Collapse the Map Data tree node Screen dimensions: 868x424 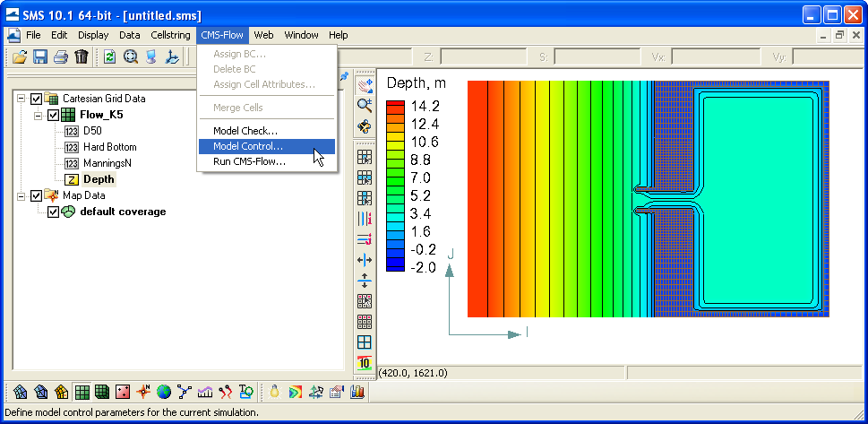click(x=21, y=195)
